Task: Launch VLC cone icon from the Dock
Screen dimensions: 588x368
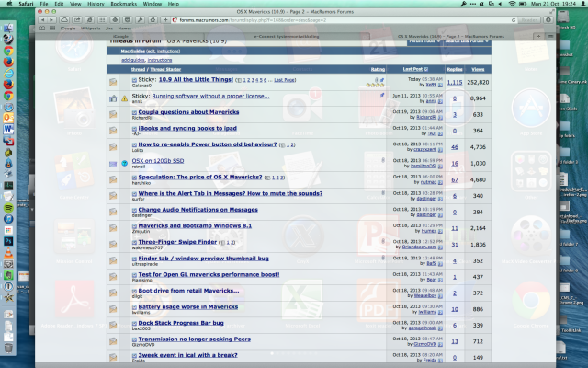Action: click(x=8, y=253)
